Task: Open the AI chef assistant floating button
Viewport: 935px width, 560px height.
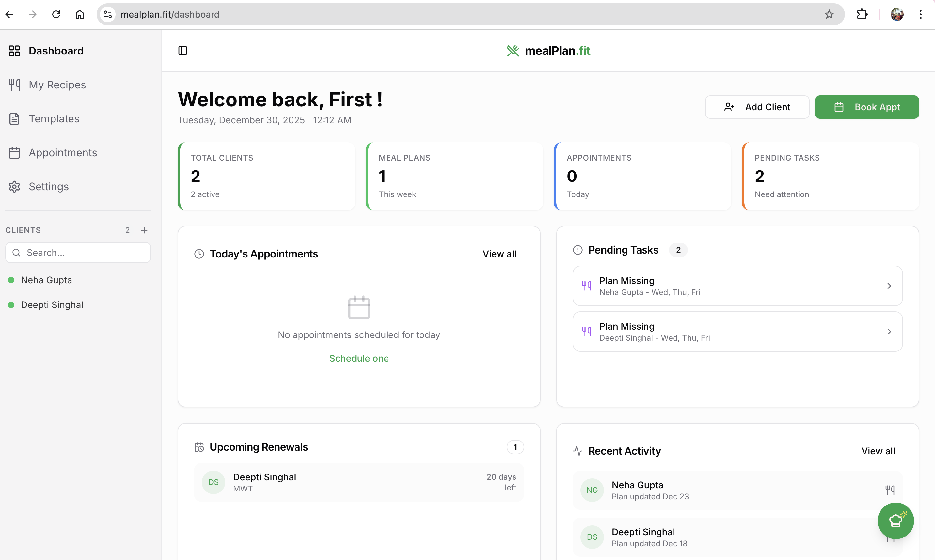Action: (895, 521)
